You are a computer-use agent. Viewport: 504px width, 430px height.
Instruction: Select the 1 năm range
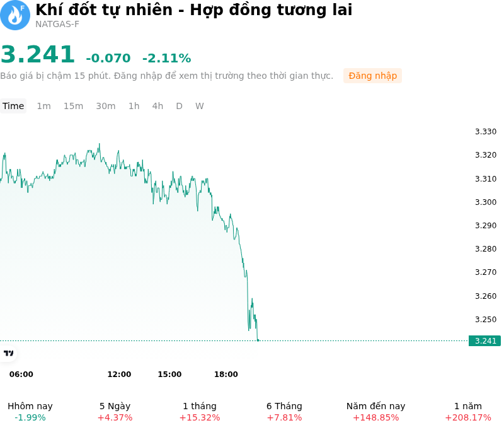(468, 412)
